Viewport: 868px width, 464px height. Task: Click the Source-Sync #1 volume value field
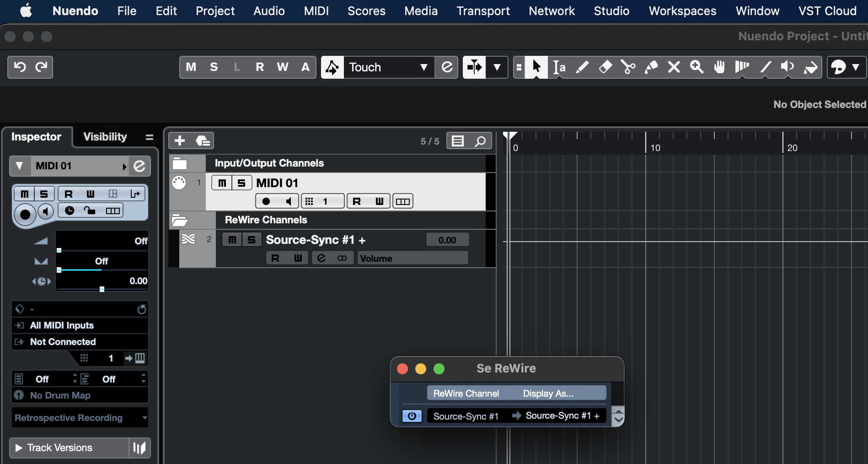pos(447,240)
